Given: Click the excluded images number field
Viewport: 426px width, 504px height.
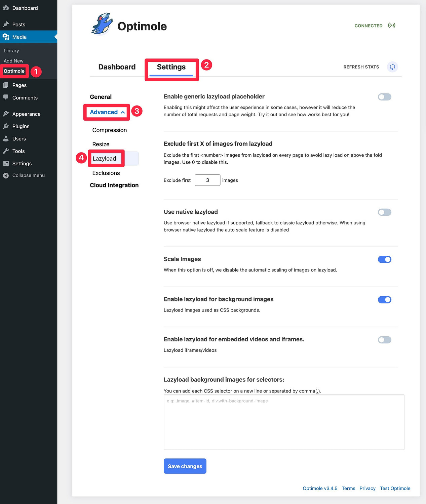Looking at the screenshot, I should tap(207, 180).
